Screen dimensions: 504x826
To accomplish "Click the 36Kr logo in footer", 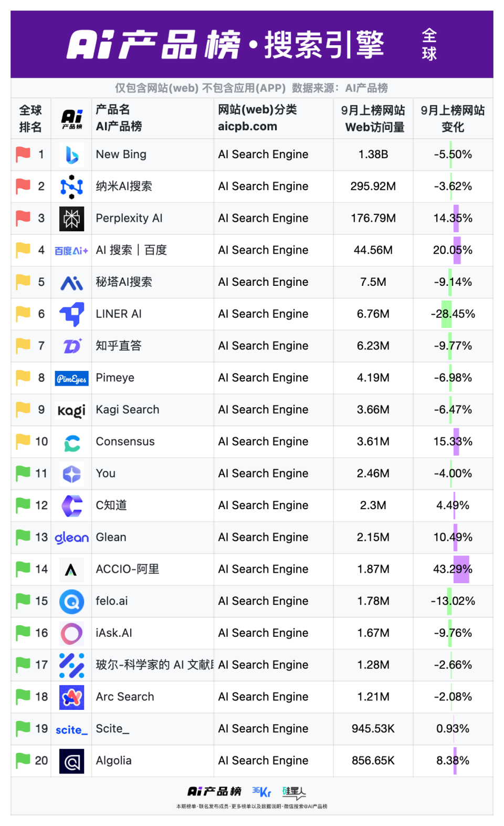I will pos(261,792).
